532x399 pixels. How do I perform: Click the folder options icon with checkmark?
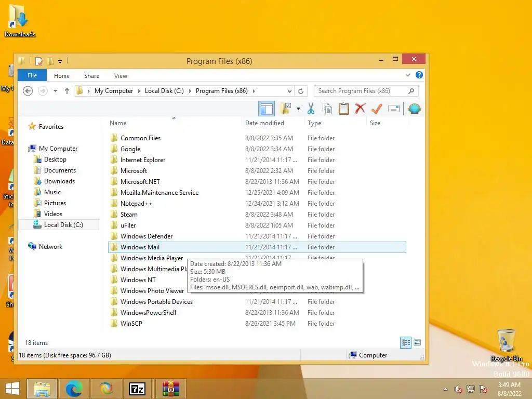[286, 109]
